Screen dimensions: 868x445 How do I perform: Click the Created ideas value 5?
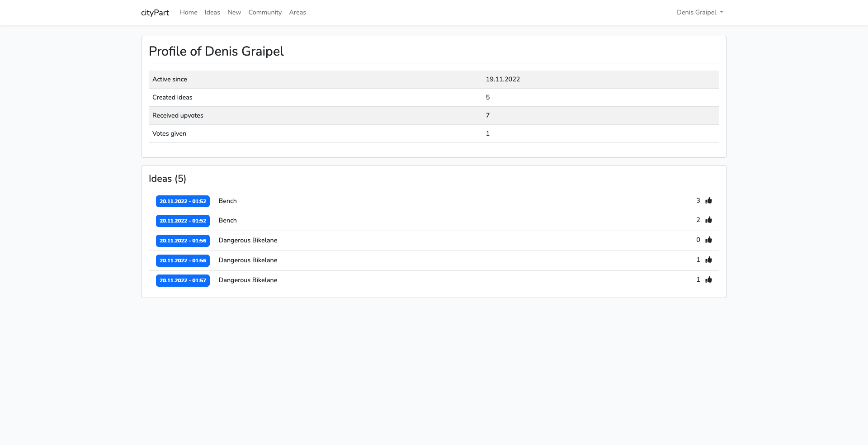488,97
